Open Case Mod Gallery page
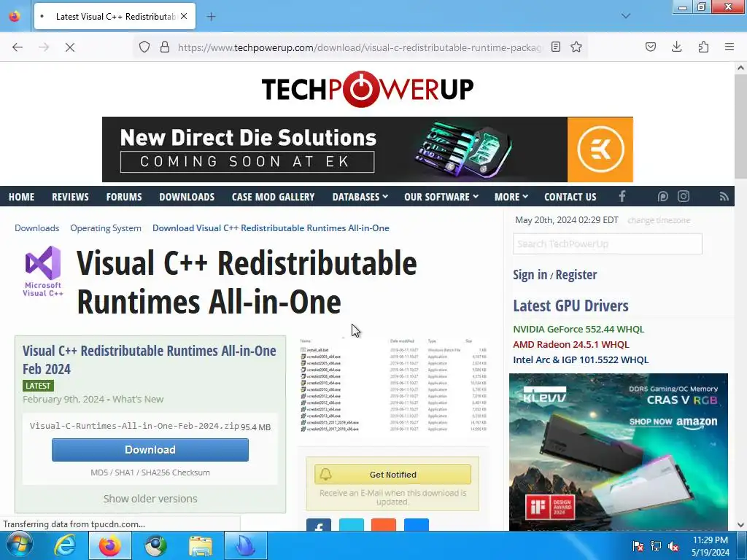The width and height of the screenshot is (747, 560). (x=273, y=197)
